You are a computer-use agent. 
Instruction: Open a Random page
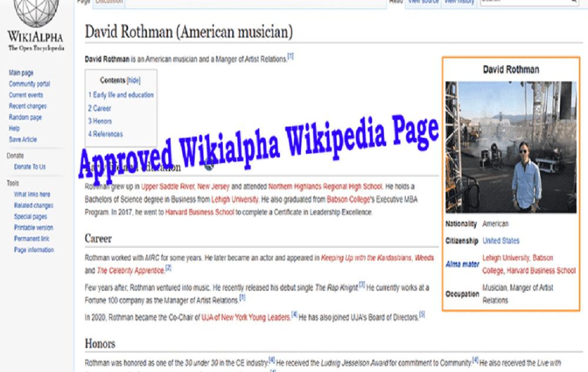(25, 117)
